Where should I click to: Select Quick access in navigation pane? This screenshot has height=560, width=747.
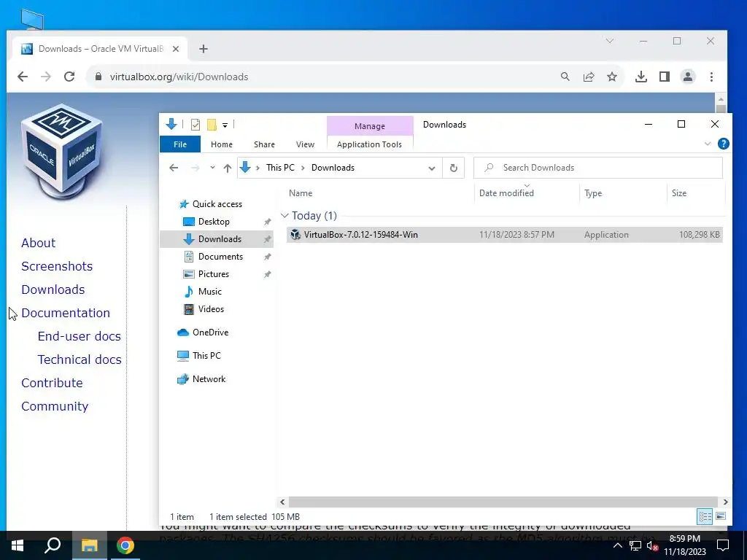pos(217,204)
